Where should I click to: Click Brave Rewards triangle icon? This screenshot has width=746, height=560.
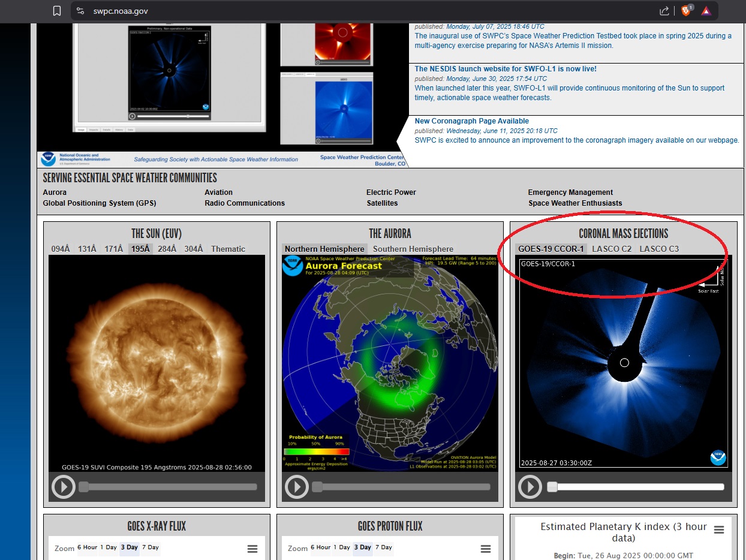click(x=706, y=11)
